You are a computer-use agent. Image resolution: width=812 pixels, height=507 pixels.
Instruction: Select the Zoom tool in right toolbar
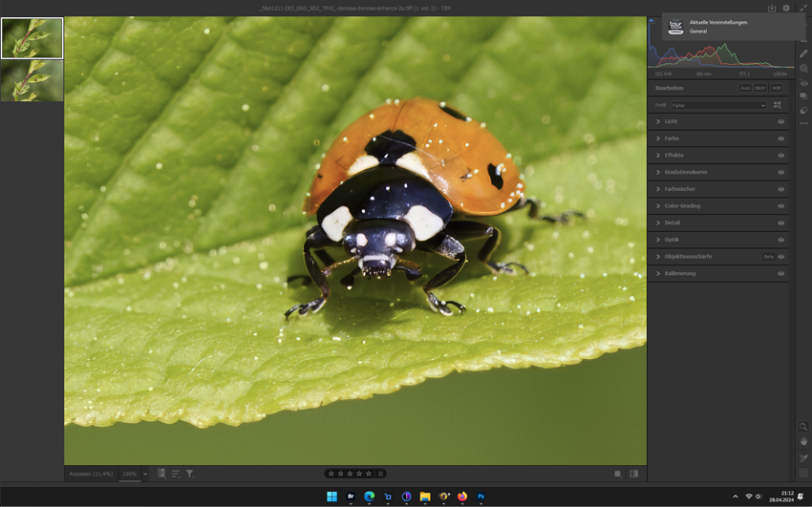803,427
